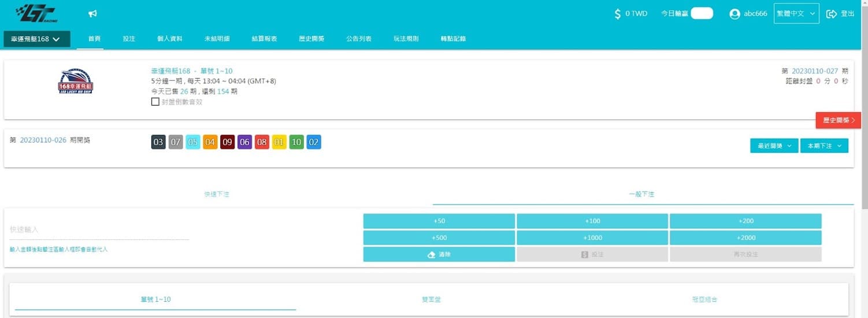This screenshot has height=318, width=868.
Task: Switch to the 一般下注 tab
Action: pos(641,194)
